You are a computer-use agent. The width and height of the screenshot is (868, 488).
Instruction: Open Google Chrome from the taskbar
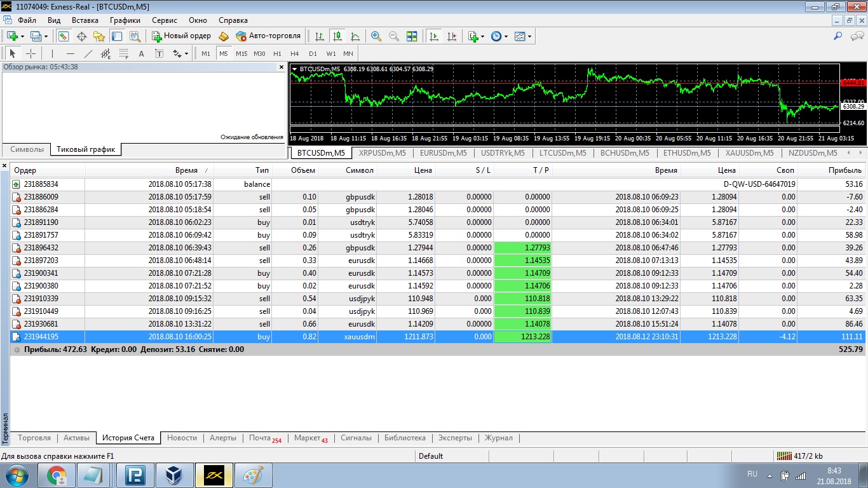coord(57,475)
